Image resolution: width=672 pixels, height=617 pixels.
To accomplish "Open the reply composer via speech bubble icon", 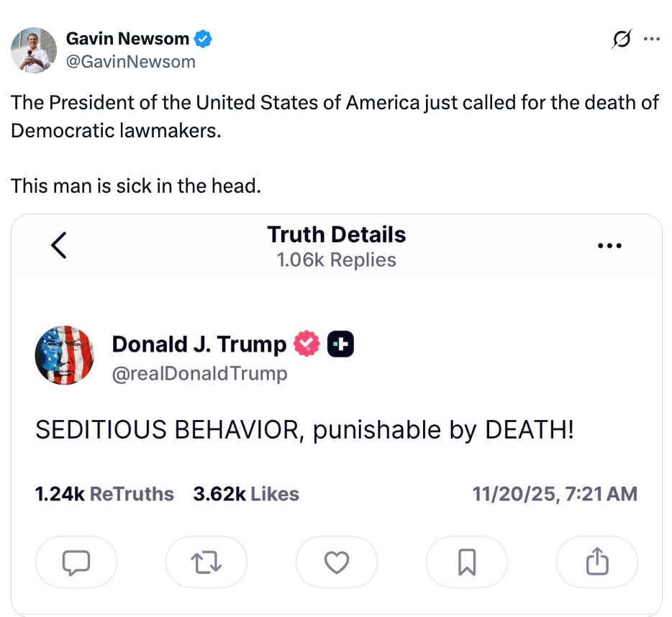I will (x=76, y=562).
